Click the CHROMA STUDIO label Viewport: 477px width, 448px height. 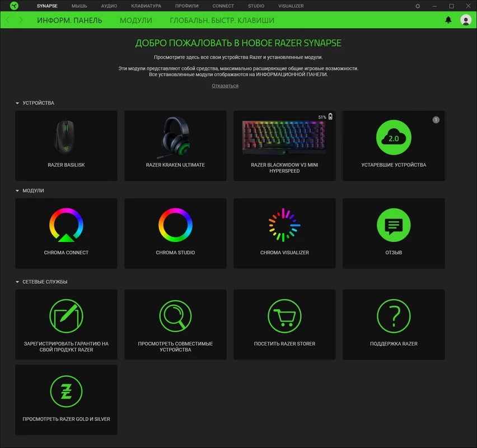coord(175,253)
